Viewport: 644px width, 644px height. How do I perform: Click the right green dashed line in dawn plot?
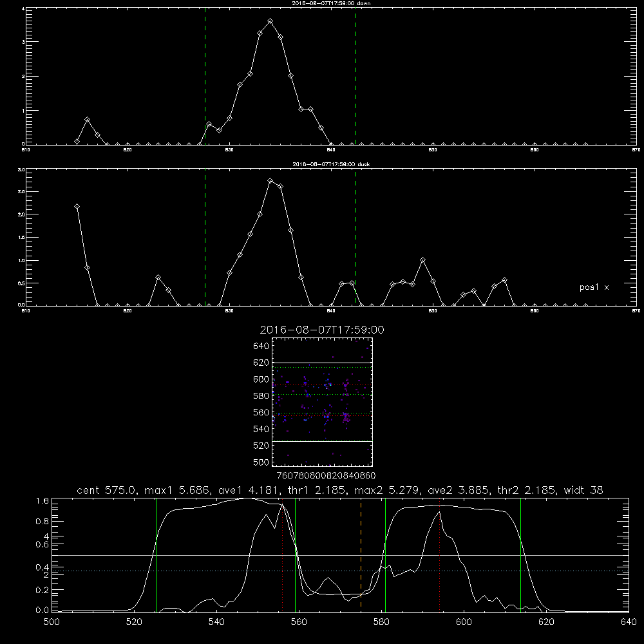(x=355, y=78)
